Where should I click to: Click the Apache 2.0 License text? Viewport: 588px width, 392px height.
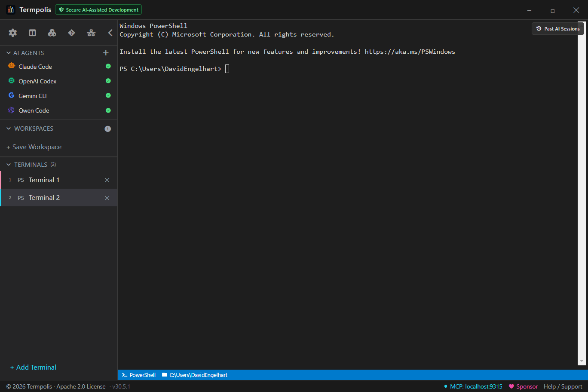(x=81, y=386)
